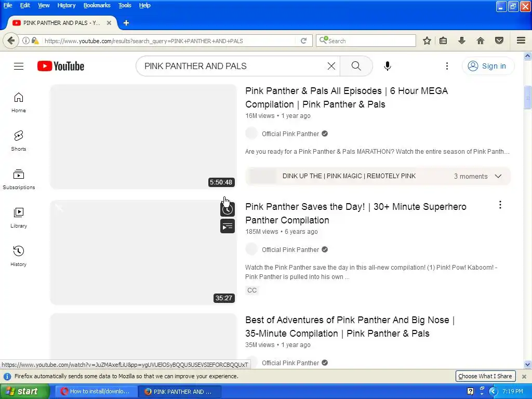Viewport: 532px width, 399px height.
Task: Open the Bookmarks menu
Action: pyautogui.click(x=97, y=5)
